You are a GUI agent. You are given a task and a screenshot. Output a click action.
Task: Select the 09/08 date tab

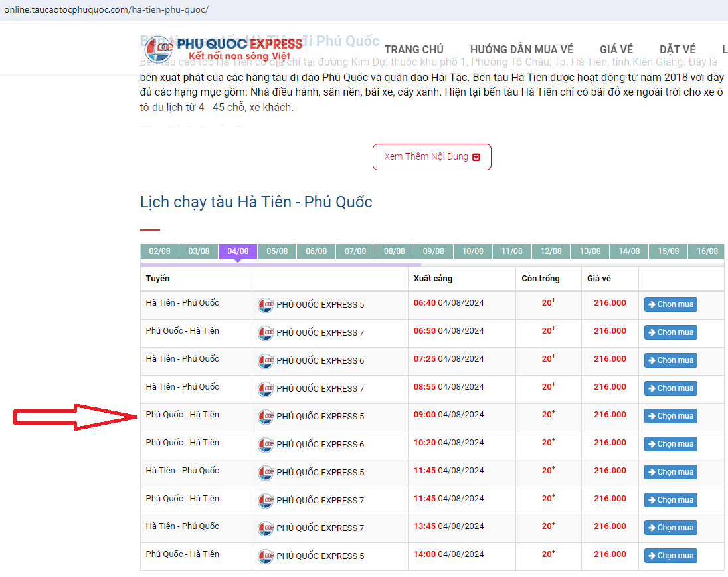coord(434,251)
